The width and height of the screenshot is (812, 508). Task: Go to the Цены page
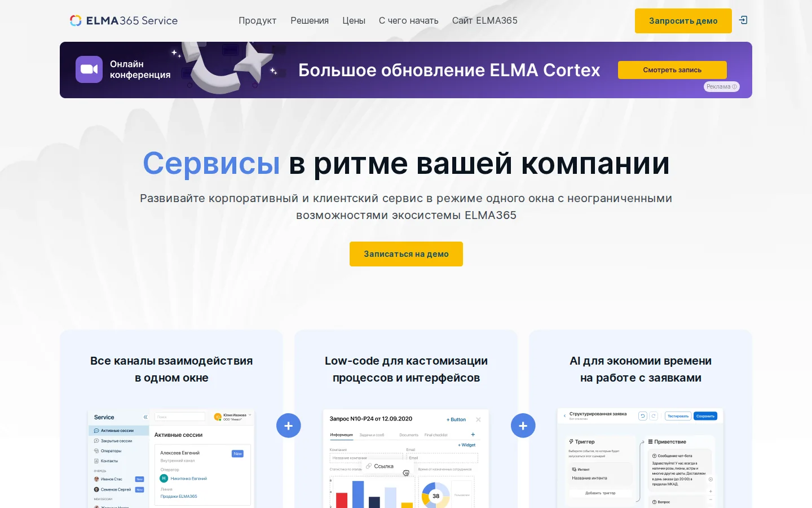(x=354, y=20)
